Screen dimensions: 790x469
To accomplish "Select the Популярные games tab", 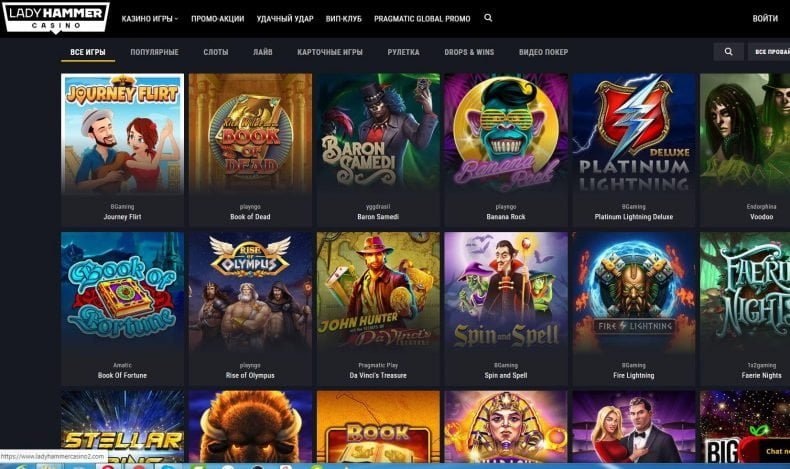I will [154, 52].
